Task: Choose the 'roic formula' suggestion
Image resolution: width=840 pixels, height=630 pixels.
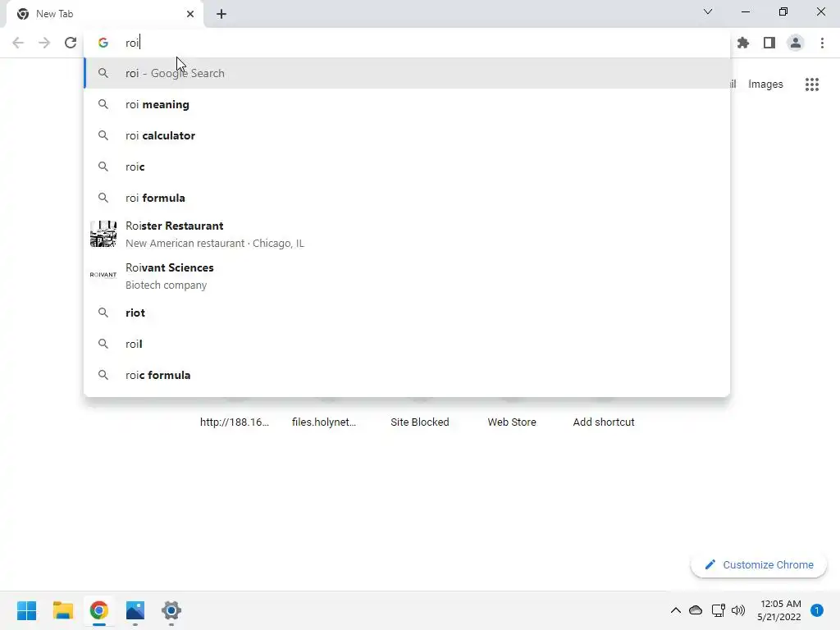Action: point(407,375)
